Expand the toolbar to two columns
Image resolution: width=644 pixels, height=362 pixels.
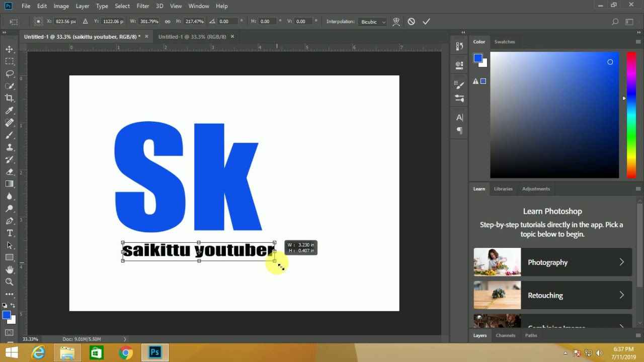[x=5, y=32]
